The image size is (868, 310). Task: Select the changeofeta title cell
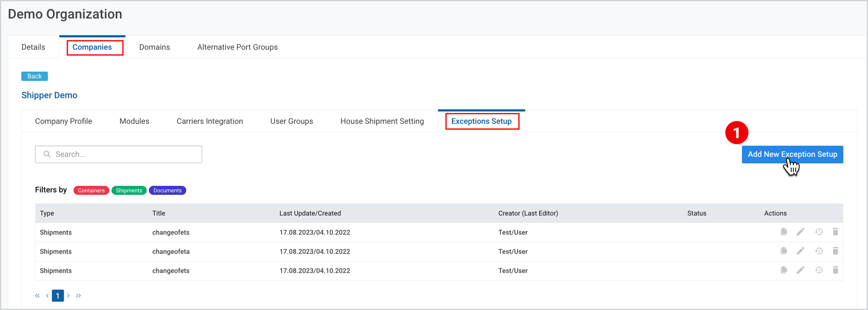(x=171, y=252)
